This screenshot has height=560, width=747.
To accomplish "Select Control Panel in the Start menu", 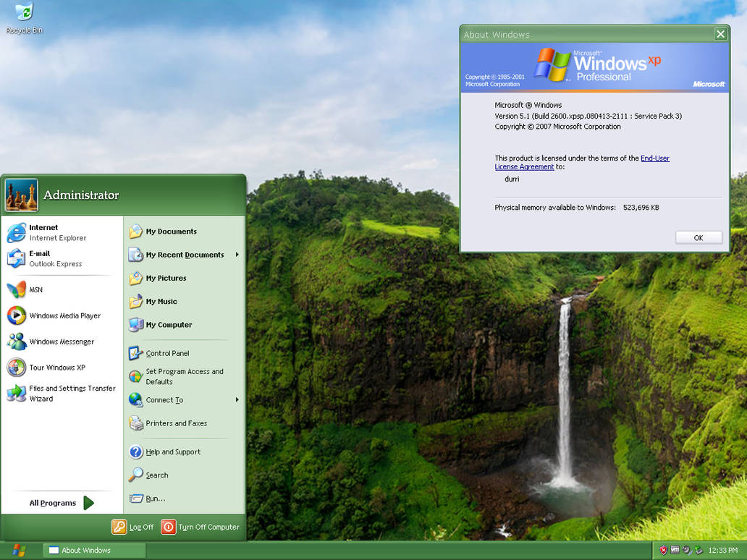I will [166, 353].
